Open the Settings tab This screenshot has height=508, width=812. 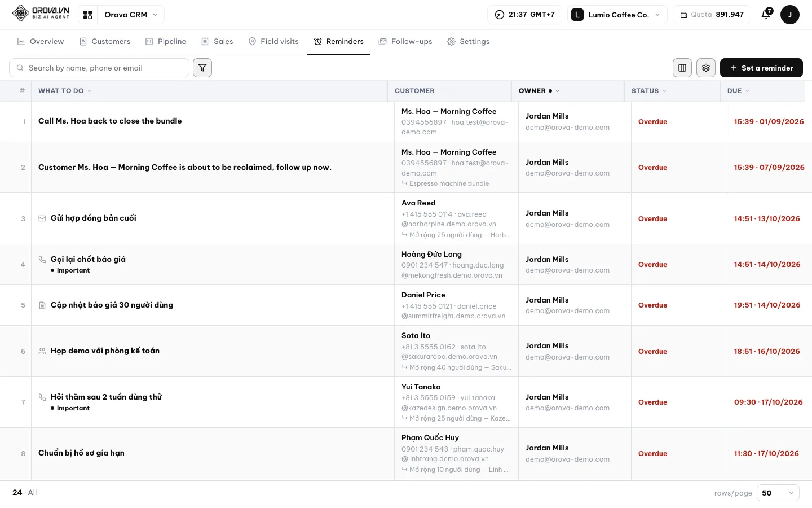(x=468, y=42)
